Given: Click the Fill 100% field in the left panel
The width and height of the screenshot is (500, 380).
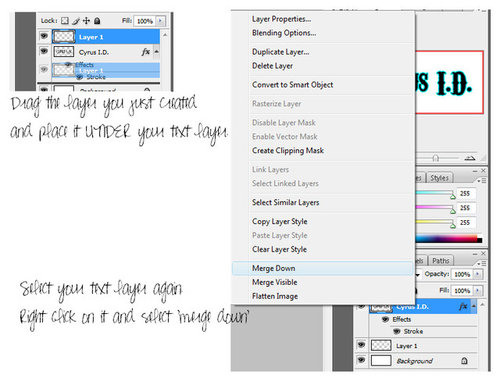Looking at the screenshot, I should click(145, 21).
